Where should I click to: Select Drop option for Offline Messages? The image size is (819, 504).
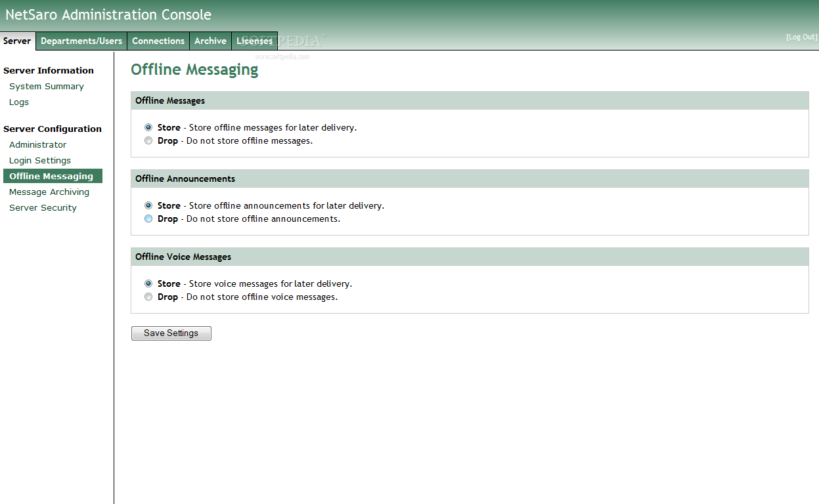pyautogui.click(x=148, y=140)
